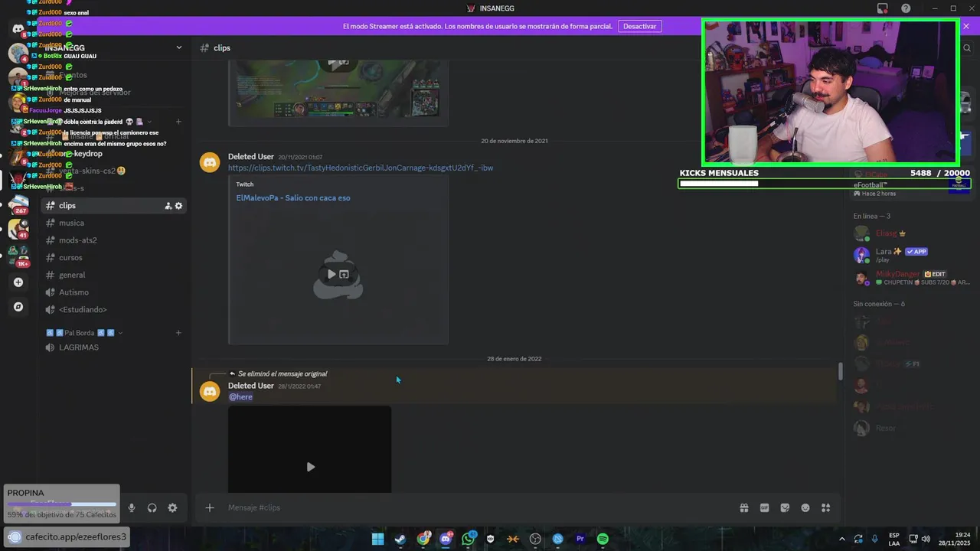This screenshot has width=980, height=551.
Task: Play the game video embed at the top
Action: [332, 62]
